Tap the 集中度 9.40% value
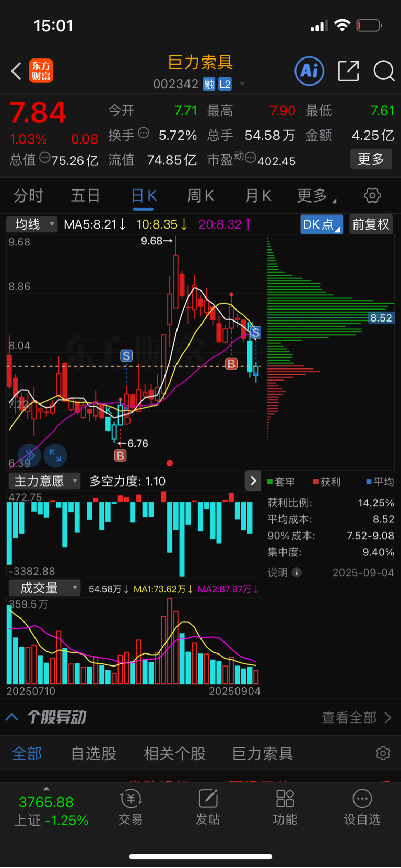 (379, 552)
